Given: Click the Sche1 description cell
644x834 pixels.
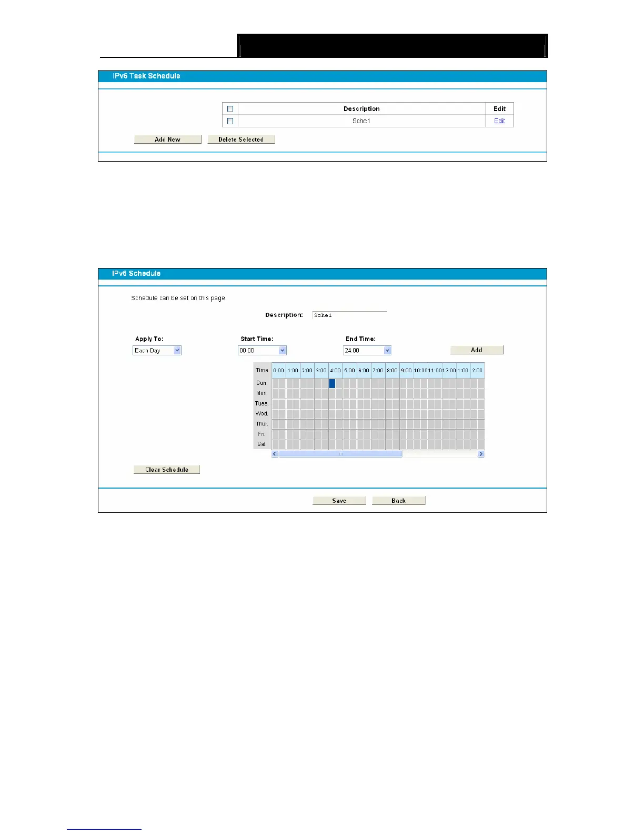Looking at the screenshot, I should click(361, 121).
